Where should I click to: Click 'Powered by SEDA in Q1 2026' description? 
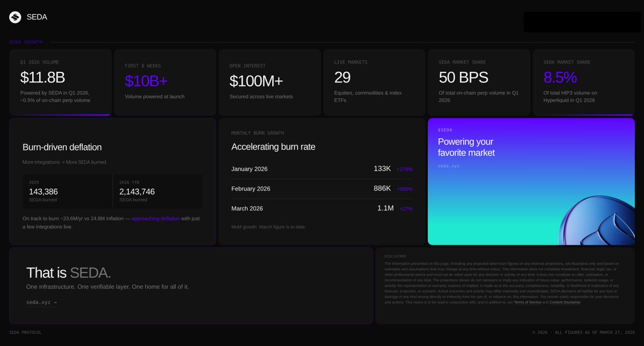point(55,97)
